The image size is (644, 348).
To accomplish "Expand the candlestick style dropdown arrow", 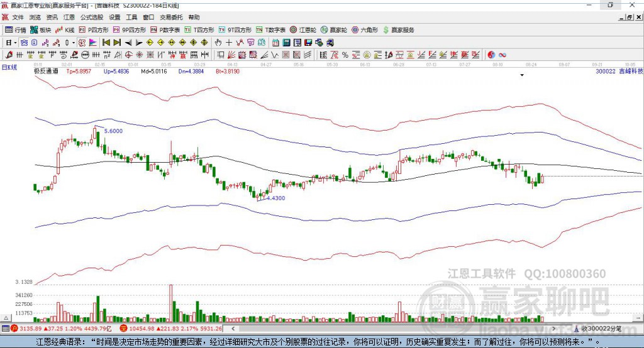I will pyautogui.click(x=74, y=43).
